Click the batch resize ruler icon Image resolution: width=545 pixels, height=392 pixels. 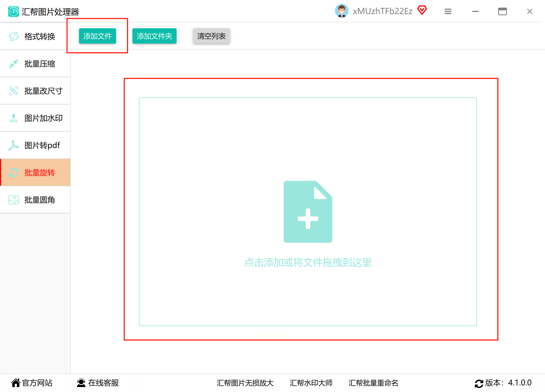click(13, 91)
